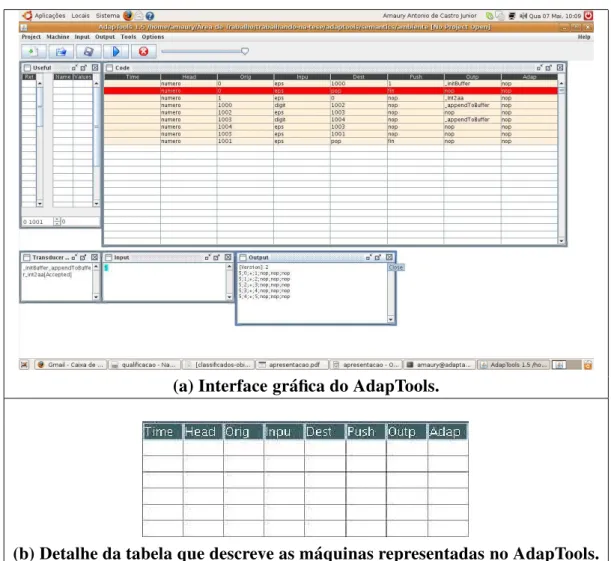Click green update tray icon
611x561 pixels.
click(489, 16)
